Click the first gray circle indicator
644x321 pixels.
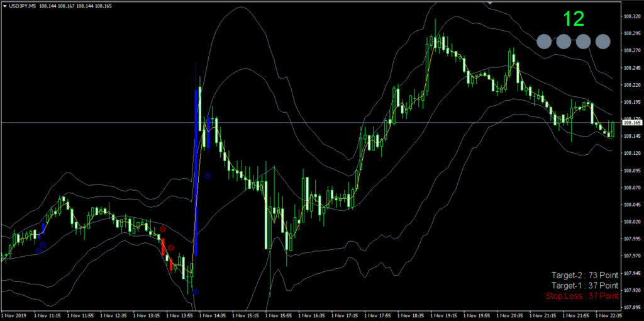click(x=543, y=42)
